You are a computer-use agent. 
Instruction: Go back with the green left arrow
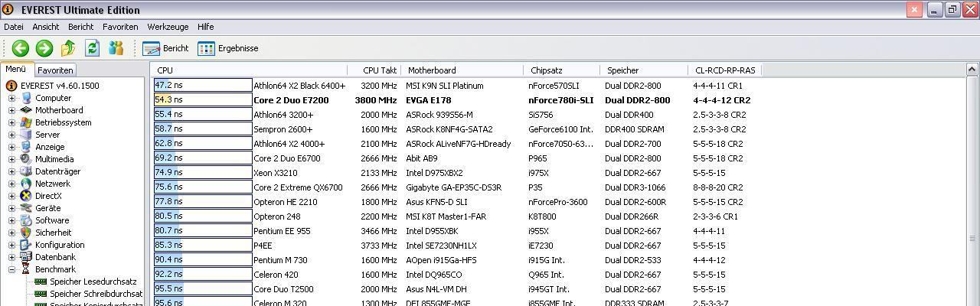[20, 48]
